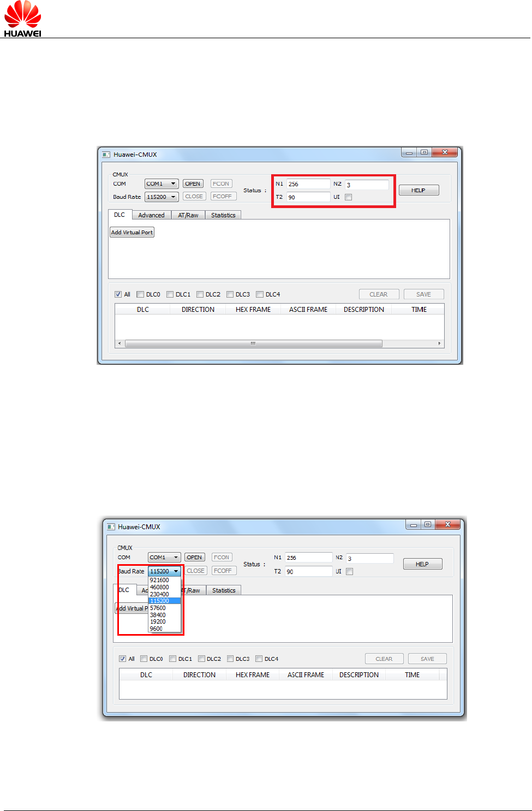Click ASCII FRAME column header in upper window

pyautogui.click(x=308, y=309)
